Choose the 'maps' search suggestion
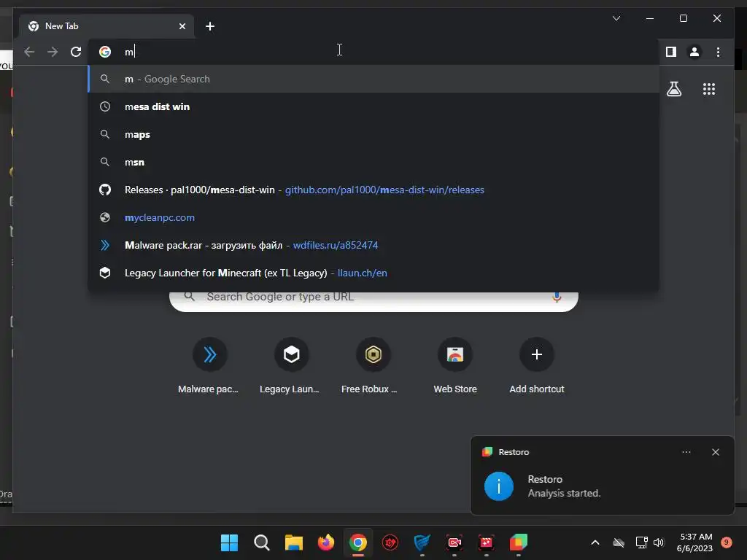Viewport: 747px width, 560px height. pos(374,134)
